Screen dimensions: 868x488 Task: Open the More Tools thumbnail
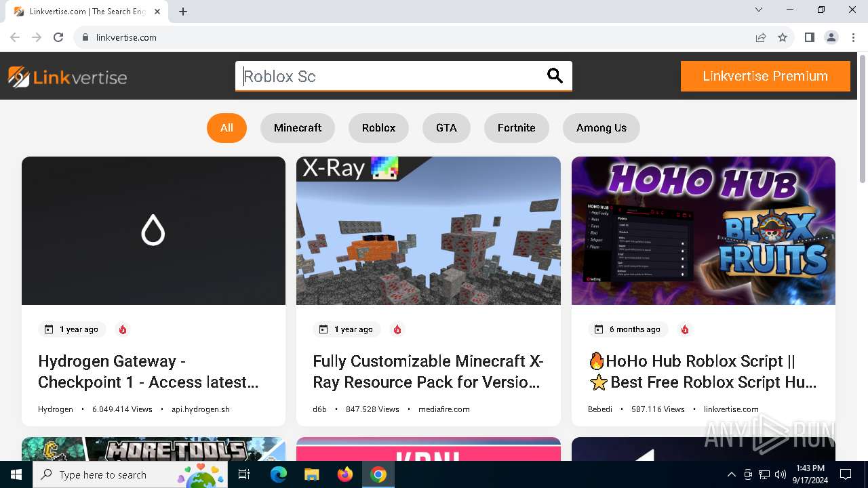click(x=153, y=449)
